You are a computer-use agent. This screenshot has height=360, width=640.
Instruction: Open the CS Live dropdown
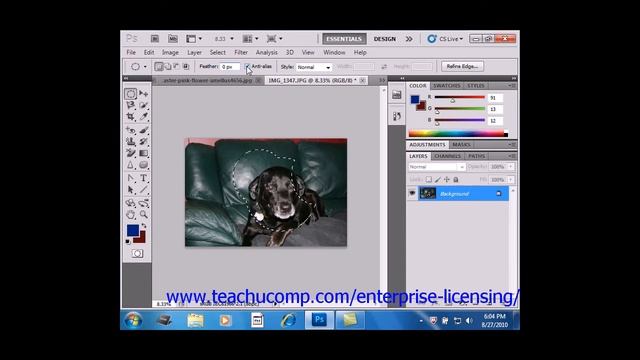[445, 39]
